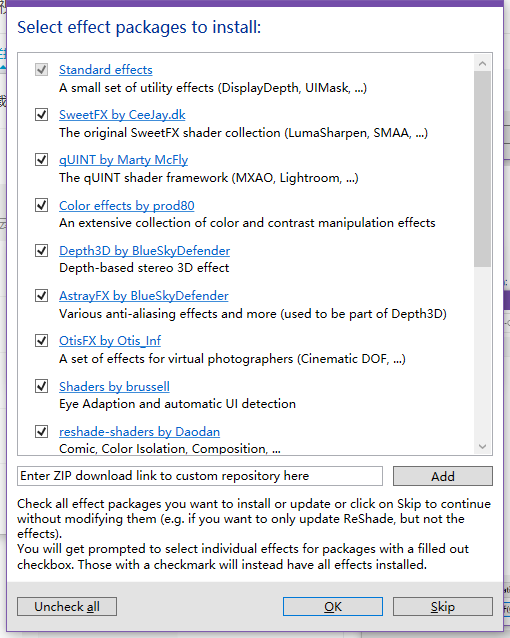Click the scrollbar up arrow
Screen dimensions: 510x638
pos(483,63)
